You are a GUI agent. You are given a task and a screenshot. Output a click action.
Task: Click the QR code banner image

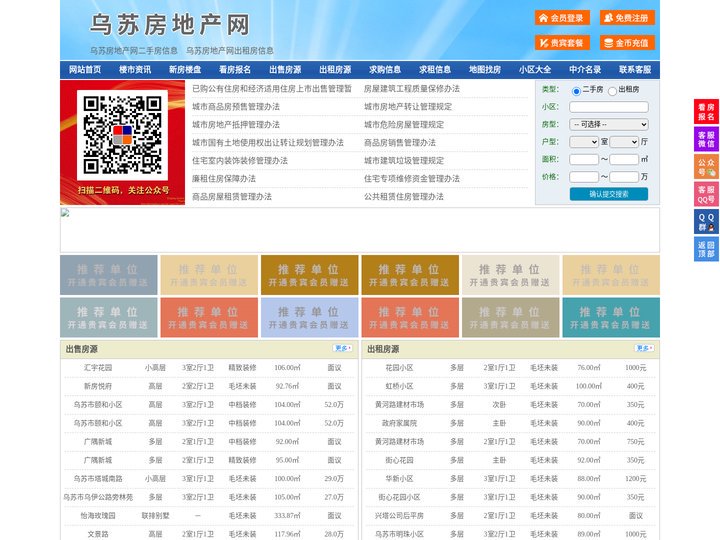pos(123,142)
